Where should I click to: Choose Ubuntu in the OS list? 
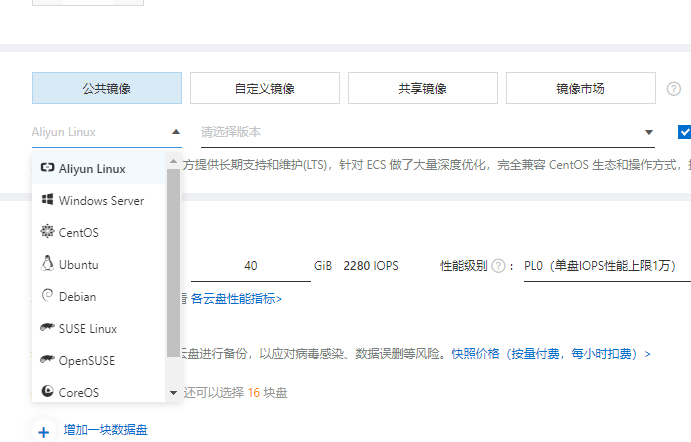(x=99, y=264)
